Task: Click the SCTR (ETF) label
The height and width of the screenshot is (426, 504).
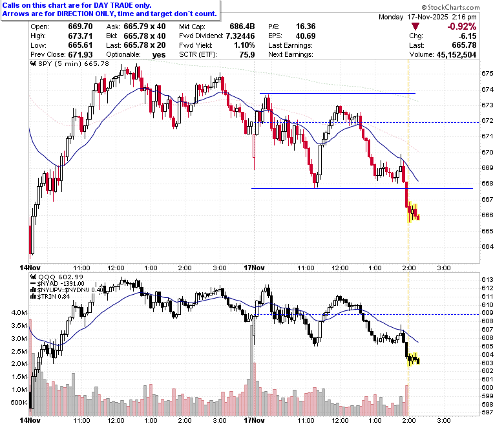Action: tap(198, 54)
